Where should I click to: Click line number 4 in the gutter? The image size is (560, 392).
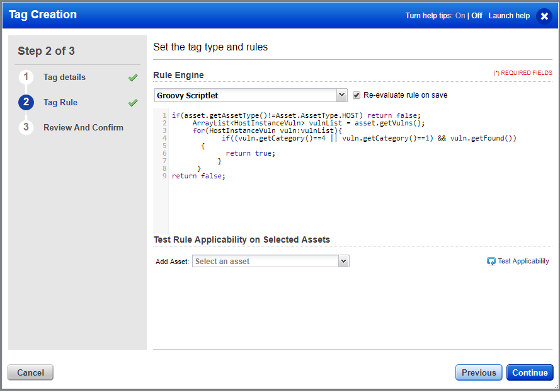(163, 137)
